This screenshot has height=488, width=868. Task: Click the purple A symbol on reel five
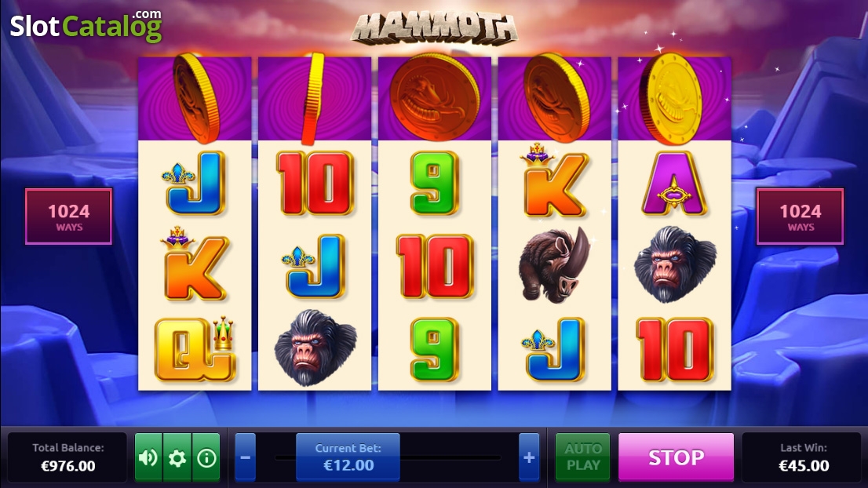point(674,184)
